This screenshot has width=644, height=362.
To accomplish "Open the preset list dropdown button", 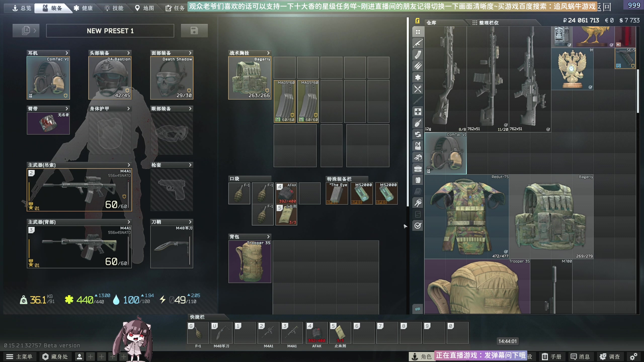I will [x=26, y=31].
